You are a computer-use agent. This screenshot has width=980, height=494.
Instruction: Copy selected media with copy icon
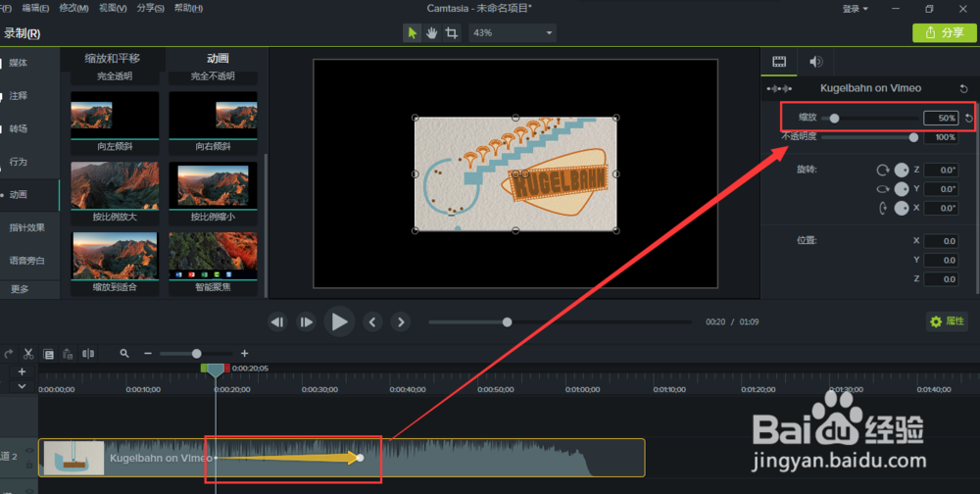[48, 353]
